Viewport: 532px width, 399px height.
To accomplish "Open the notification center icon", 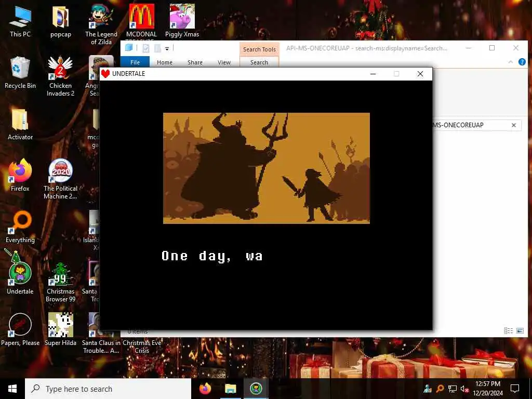I will 515,389.
